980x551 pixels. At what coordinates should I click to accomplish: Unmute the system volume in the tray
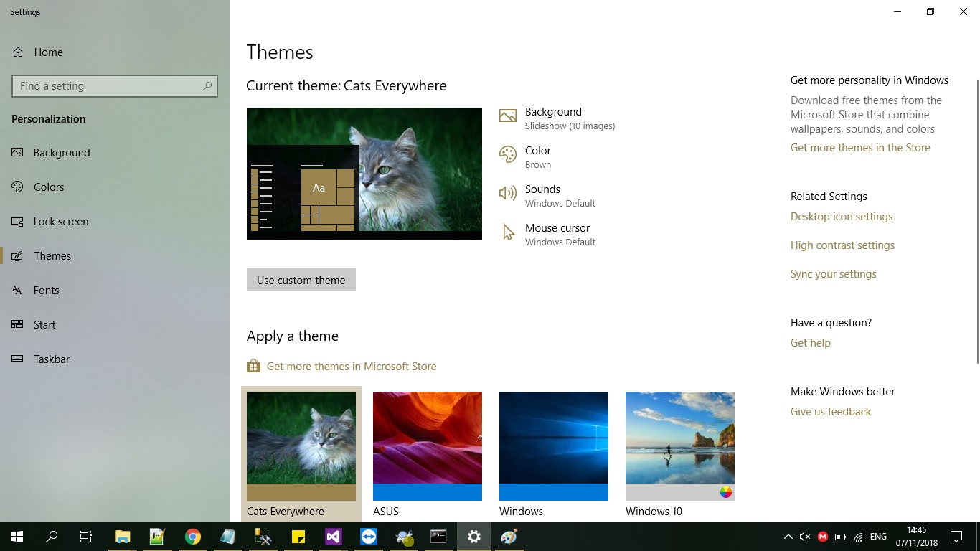(x=804, y=536)
